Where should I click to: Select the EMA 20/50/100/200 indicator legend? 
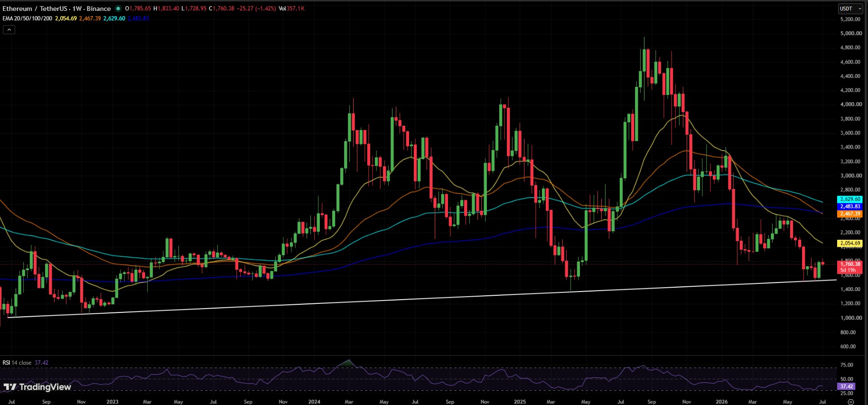(28, 19)
